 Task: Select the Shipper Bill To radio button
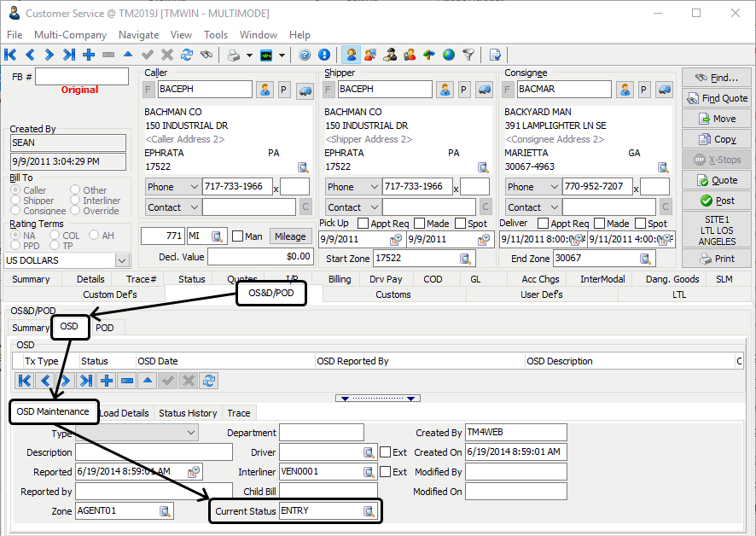[x=16, y=201]
